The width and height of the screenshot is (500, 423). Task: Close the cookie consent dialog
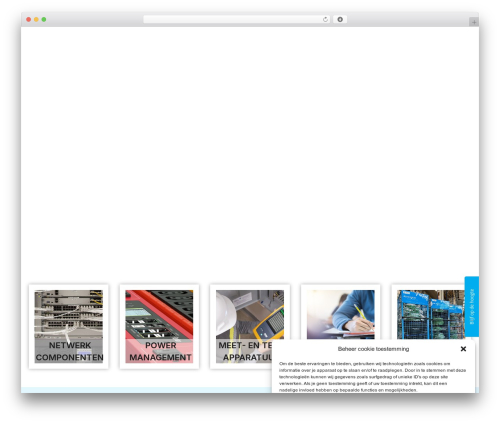pos(463,349)
